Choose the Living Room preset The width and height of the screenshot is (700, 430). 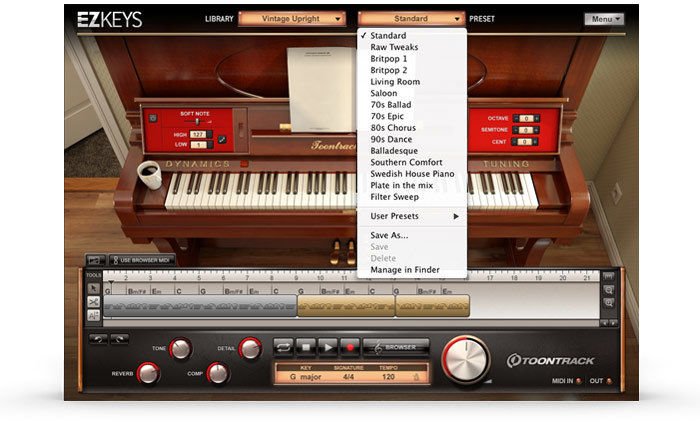coord(412,82)
